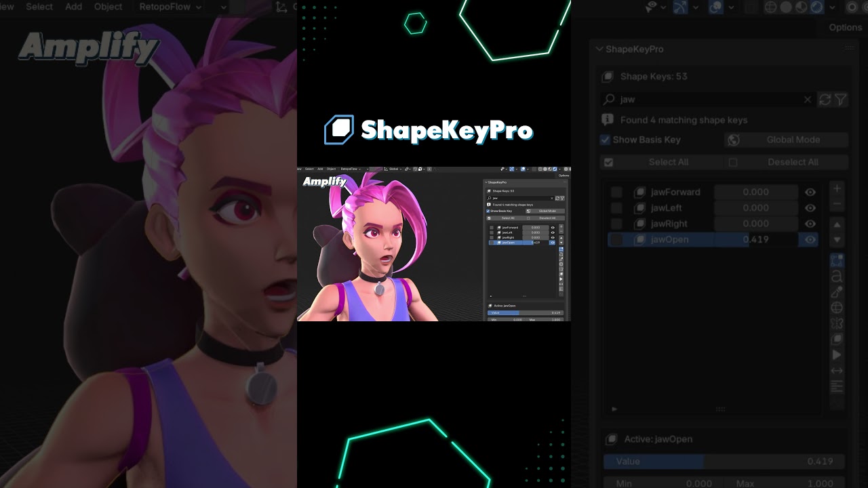
Task: Expand the small triangle below the background shape key list
Action: pos(614,409)
